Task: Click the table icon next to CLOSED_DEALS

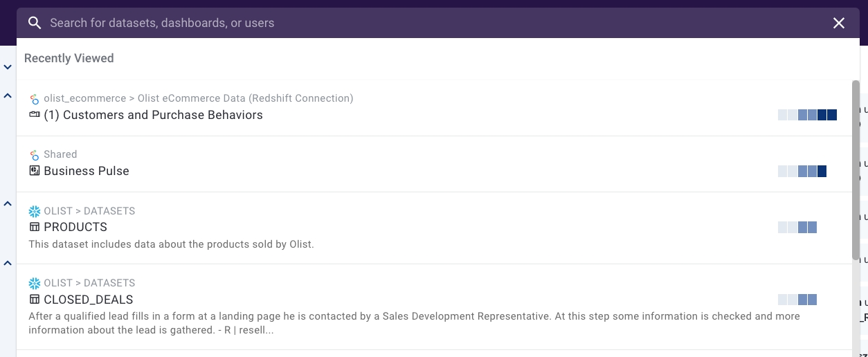Action: point(35,300)
